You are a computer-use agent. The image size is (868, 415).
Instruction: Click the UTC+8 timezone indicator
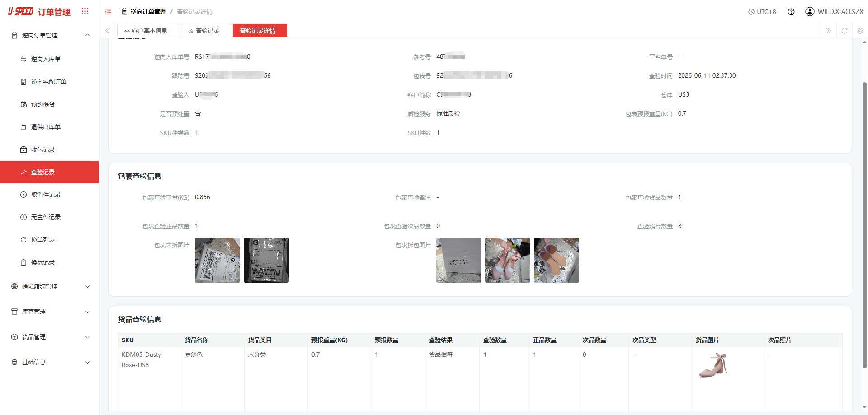point(762,12)
